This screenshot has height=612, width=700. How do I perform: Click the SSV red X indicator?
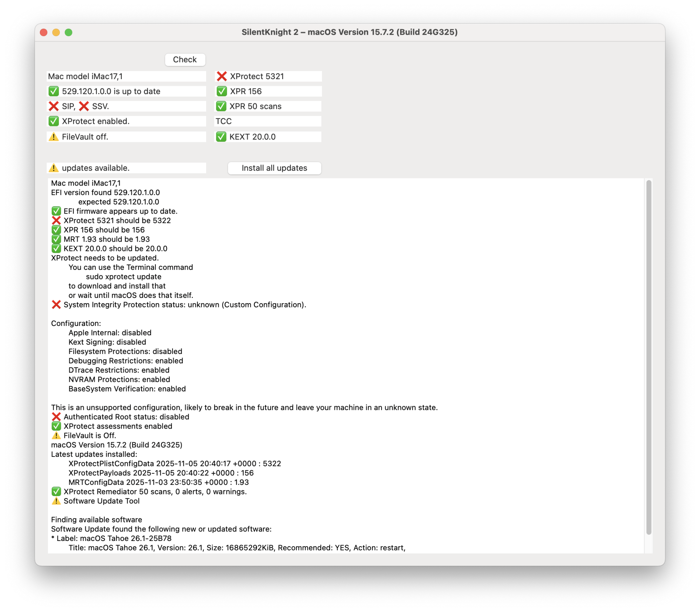[x=84, y=106]
